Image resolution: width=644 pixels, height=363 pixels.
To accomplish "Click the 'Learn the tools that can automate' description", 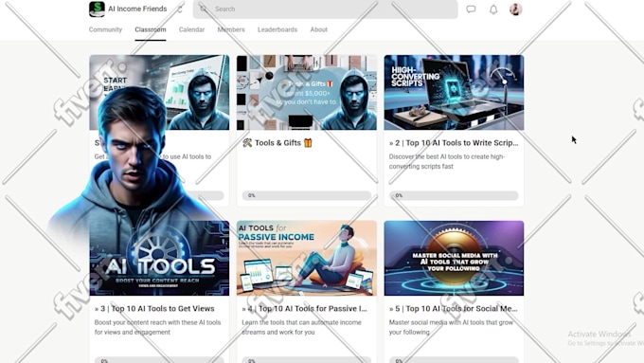I will [x=301, y=327].
